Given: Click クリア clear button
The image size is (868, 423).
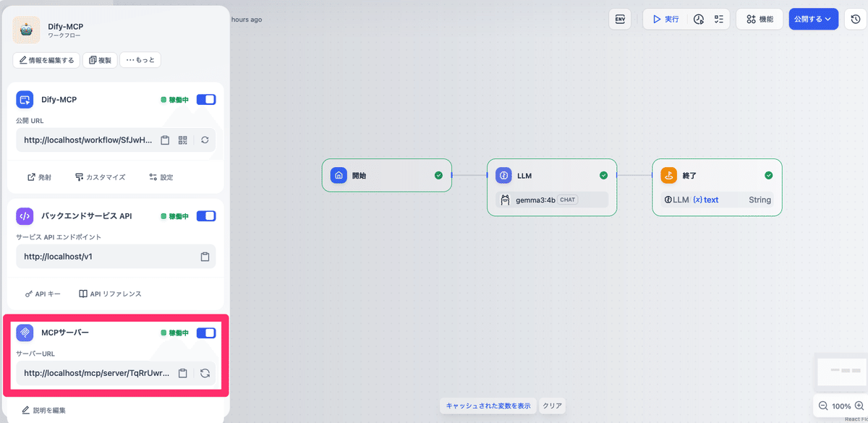Looking at the screenshot, I should tap(553, 406).
